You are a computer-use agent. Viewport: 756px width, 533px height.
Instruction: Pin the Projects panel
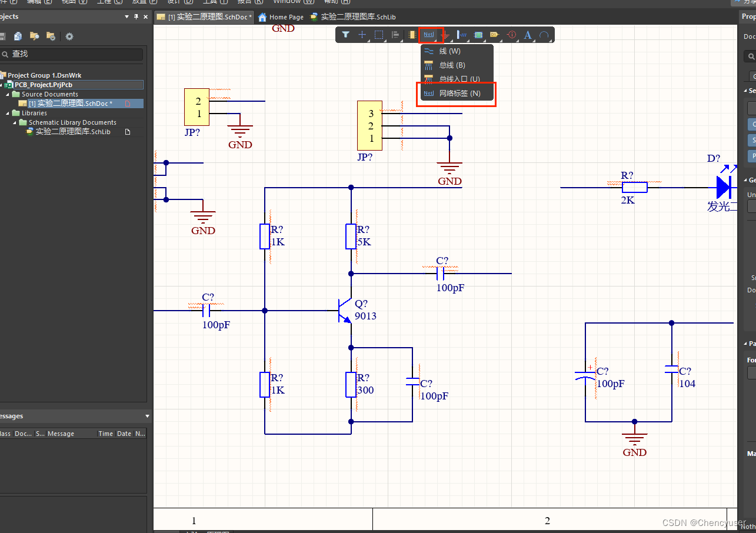pyautogui.click(x=136, y=16)
